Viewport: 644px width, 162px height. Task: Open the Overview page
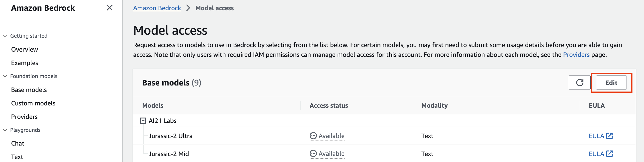(x=24, y=50)
